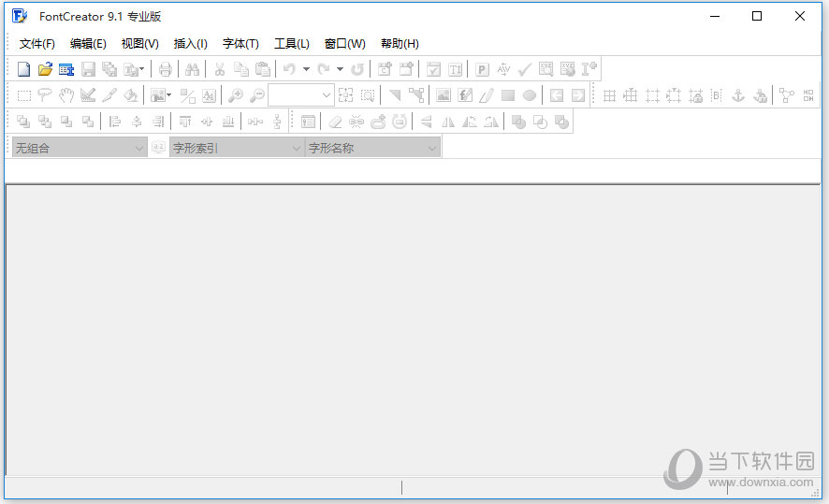Click the Undo arrow icon
This screenshot has height=504, width=829.
pyautogui.click(x=289, y=69)
